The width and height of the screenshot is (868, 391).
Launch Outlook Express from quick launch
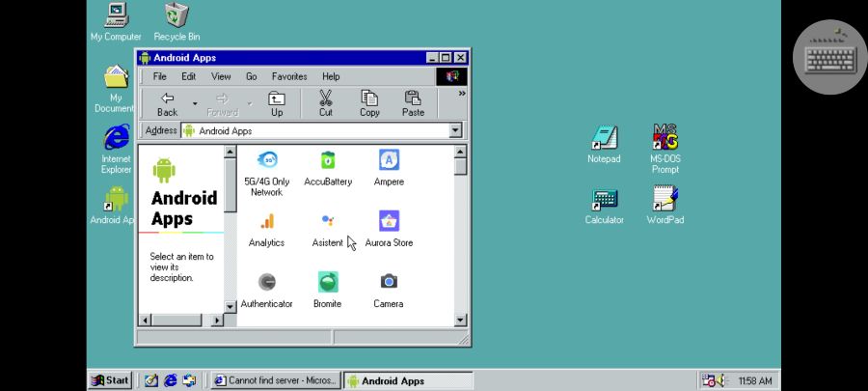click(x=189, y=380)
